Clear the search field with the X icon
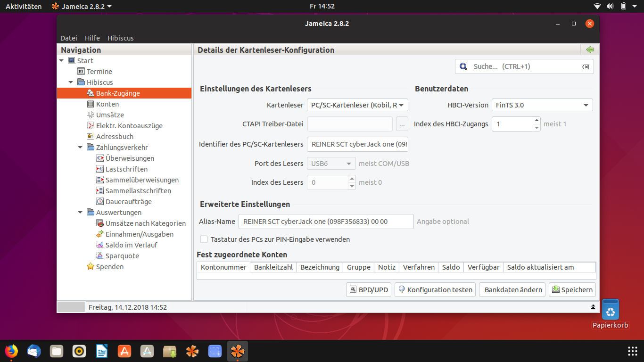 coord(586,67)
